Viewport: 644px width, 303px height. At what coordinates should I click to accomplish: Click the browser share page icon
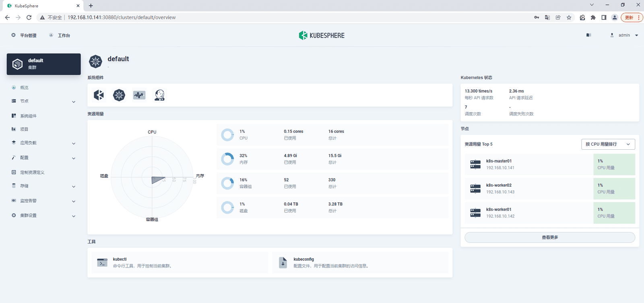tap(558, 17)
